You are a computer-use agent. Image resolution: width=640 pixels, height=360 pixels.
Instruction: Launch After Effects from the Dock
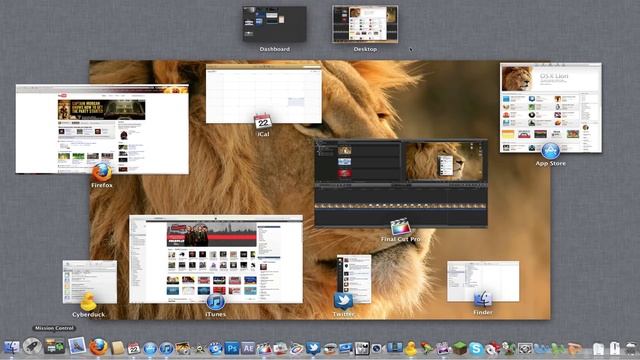click(248, 348)
